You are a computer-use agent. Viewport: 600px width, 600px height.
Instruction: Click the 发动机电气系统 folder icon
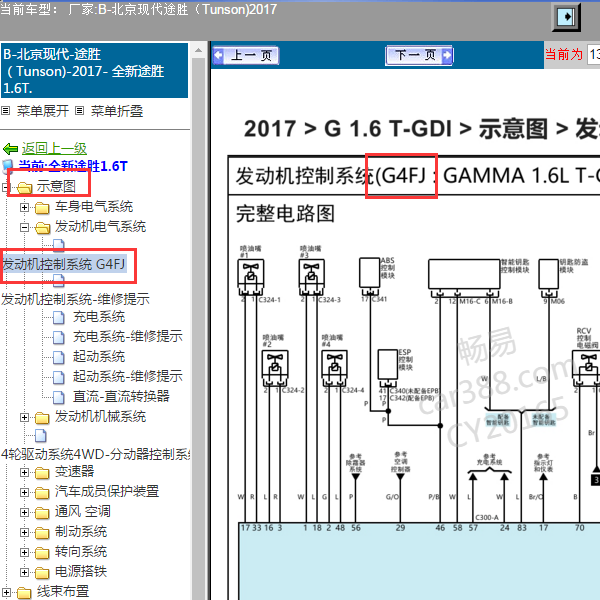point(42,228)
